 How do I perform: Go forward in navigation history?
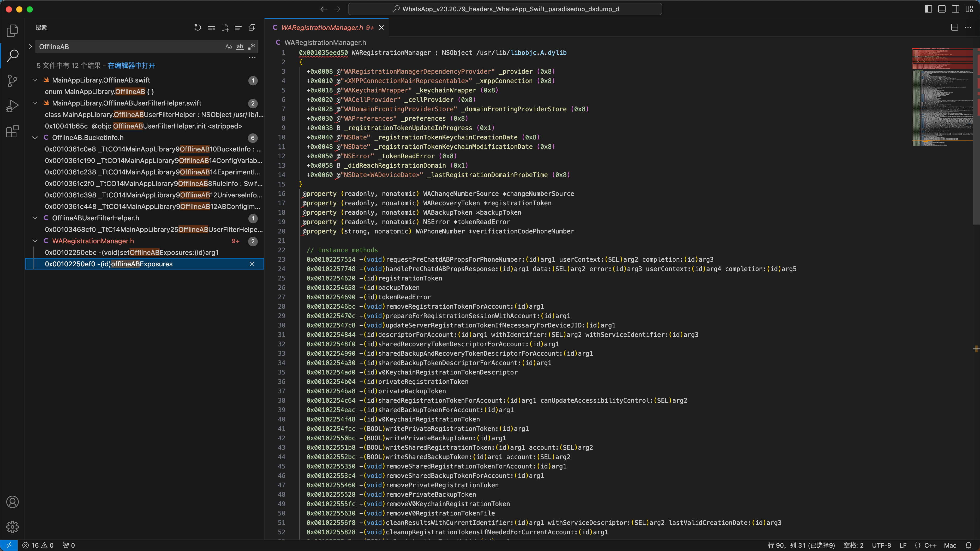(337, 9)
